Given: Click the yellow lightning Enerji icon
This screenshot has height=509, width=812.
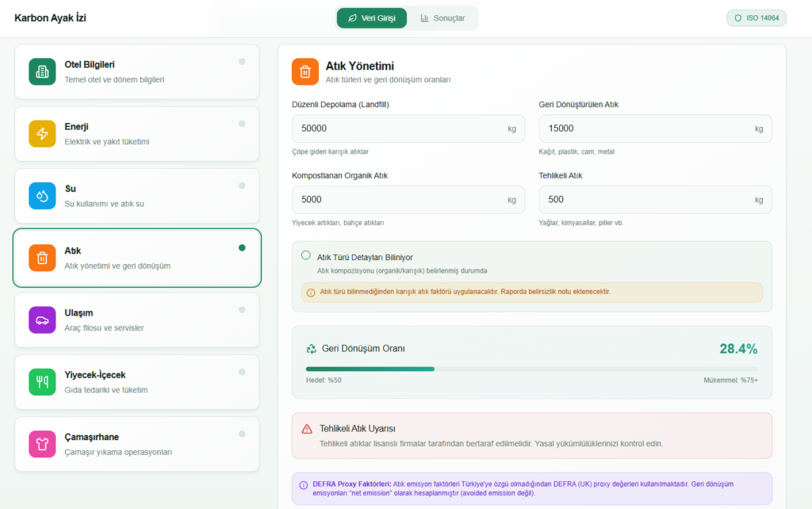Looking at the screenshot, I should 42,133.
